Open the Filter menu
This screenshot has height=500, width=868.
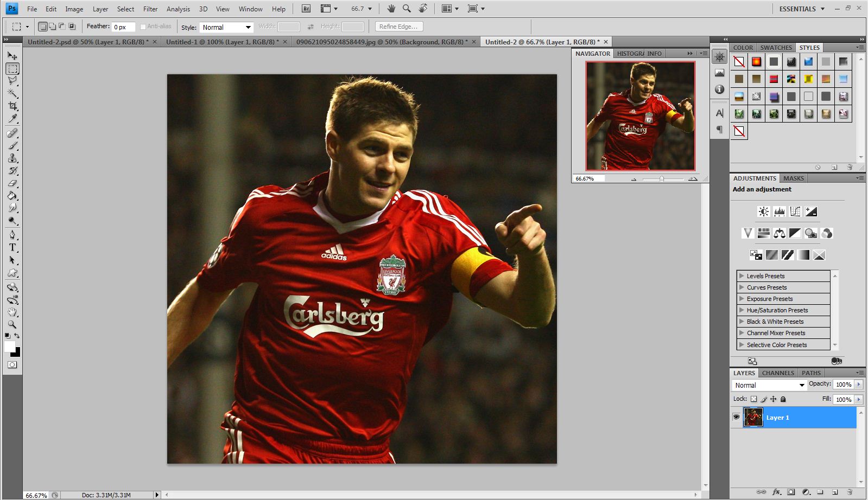150,9
